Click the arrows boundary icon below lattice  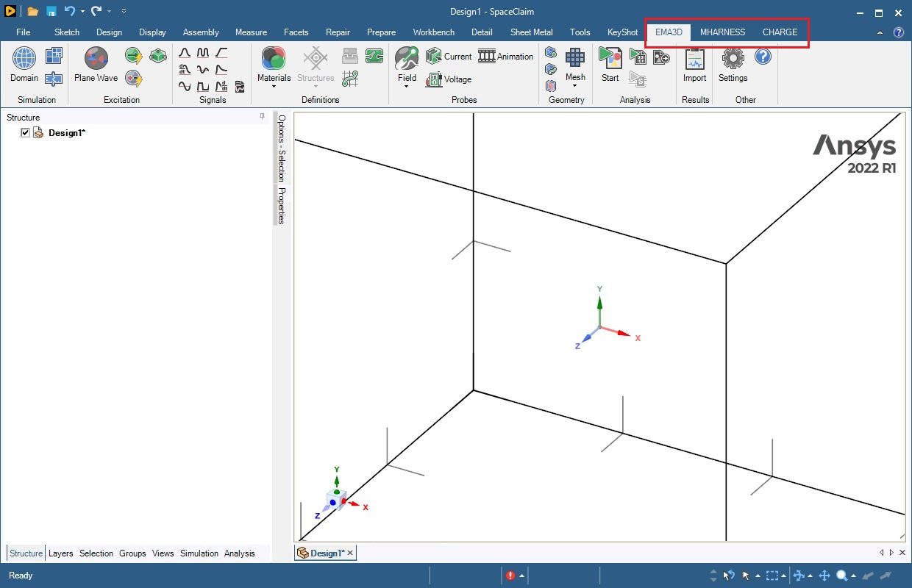(54, 79)
